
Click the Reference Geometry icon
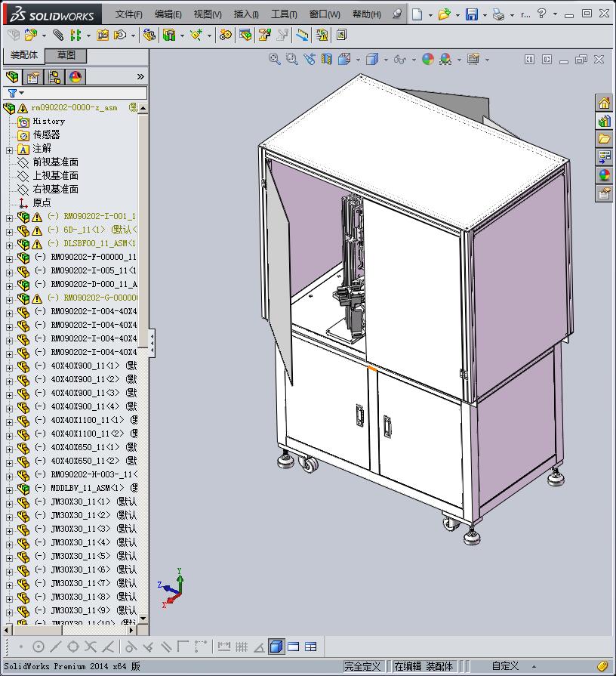pyautogui.click(x=196, y=35)
